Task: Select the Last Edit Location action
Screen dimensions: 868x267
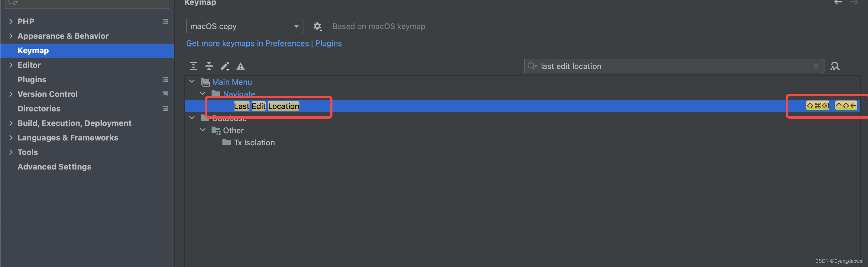Action: pos(266,106)
